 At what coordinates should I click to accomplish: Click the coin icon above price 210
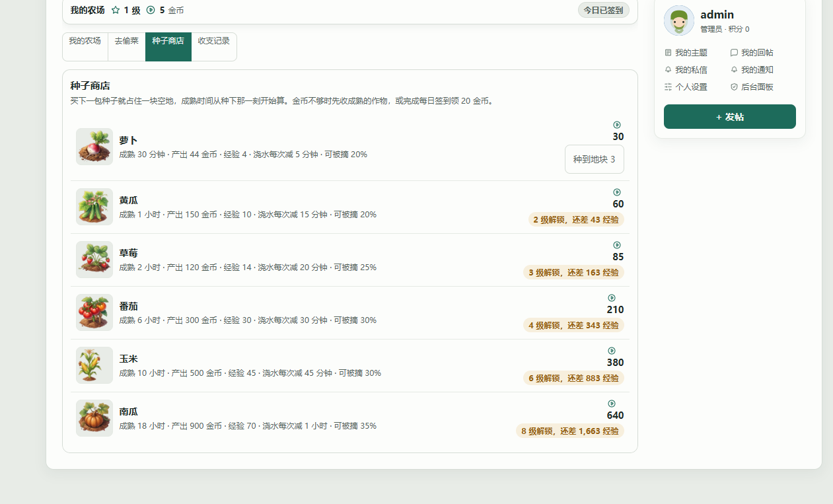(612, 298)
